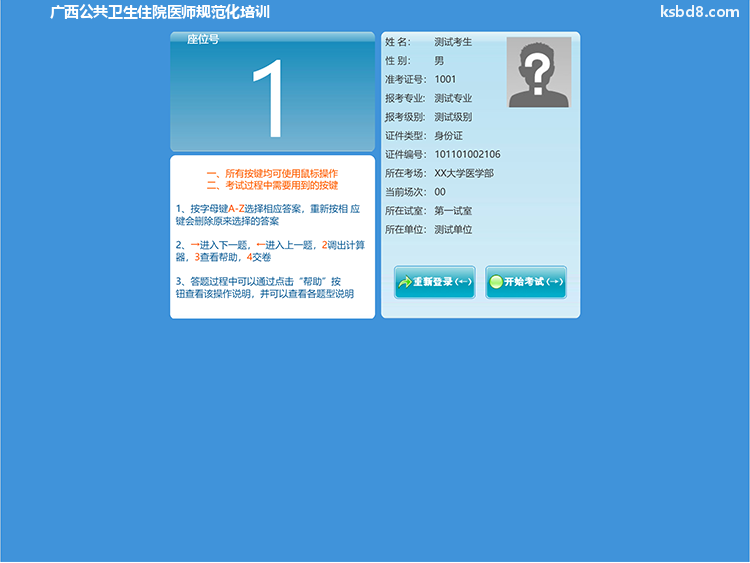Select the 测试级别 level value
Image resolution: width=750 pixels, height=563 pixels.
(x=453, y=117)
